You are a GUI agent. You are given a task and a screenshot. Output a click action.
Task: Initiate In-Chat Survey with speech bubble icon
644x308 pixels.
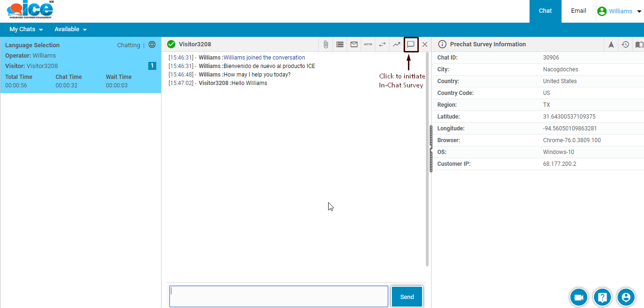point(411,44)
